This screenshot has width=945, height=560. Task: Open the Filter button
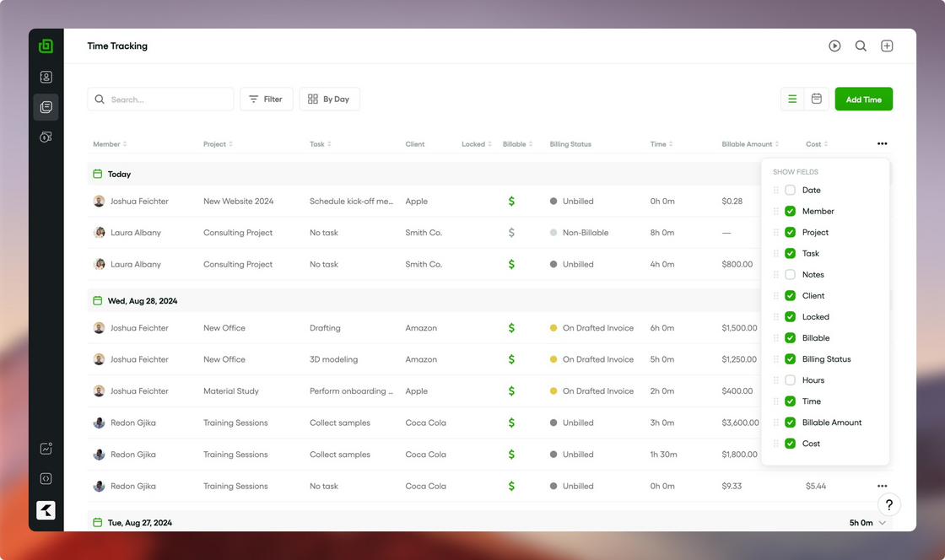point(267,99)
